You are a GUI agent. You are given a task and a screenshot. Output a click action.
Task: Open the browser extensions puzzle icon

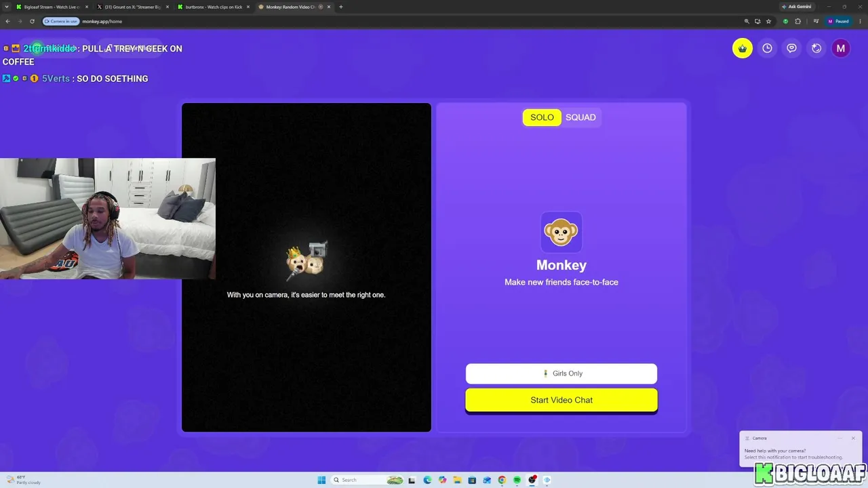(x=798, y=21)
